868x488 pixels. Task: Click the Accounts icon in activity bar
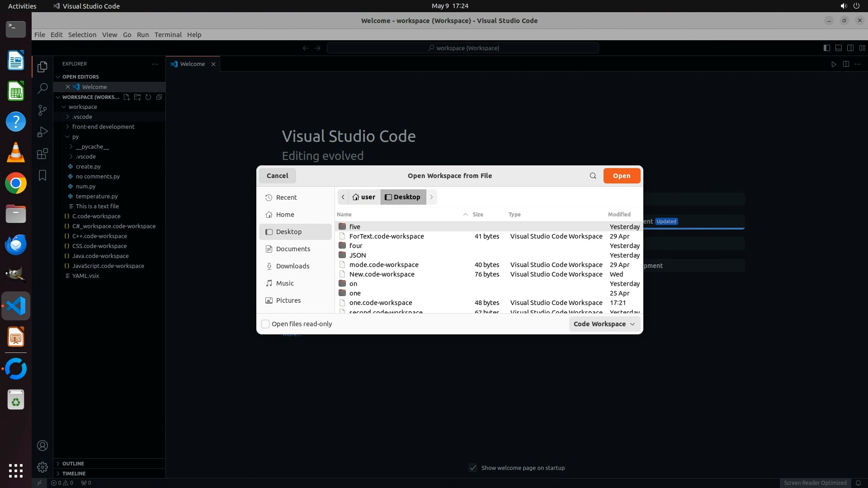[42, 446]
